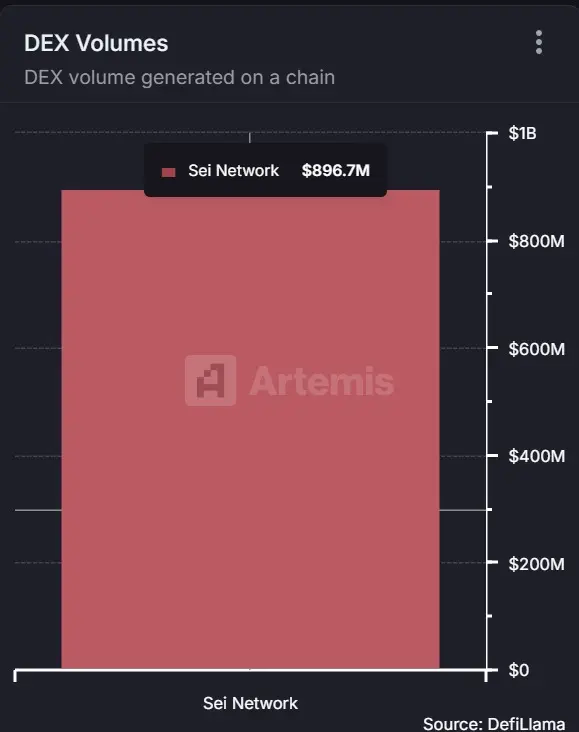Click the $600M axis label
Screen dimensions: 579x732
coord(537,349)
